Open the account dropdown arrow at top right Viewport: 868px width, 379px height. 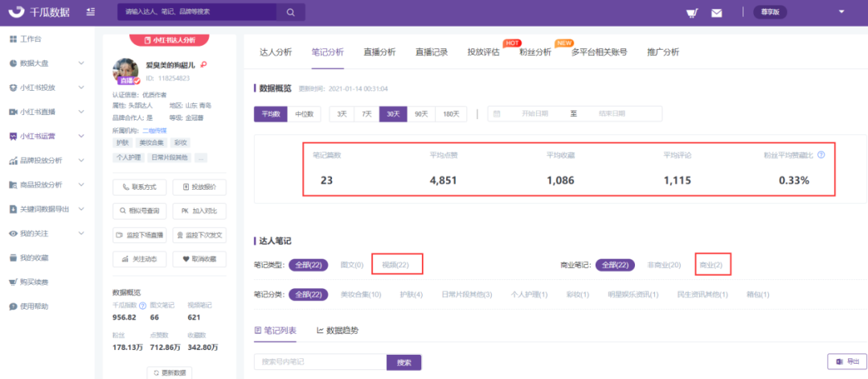pos(841,12)
